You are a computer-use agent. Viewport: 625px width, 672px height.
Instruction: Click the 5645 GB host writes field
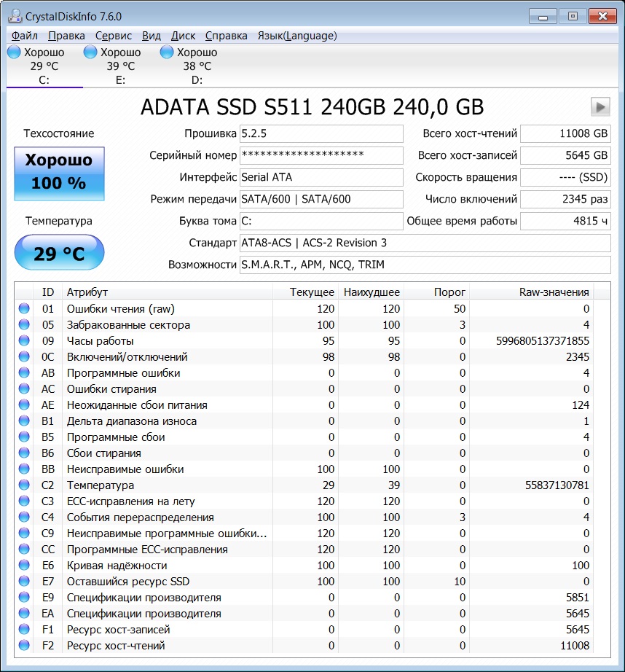[565, 155]
